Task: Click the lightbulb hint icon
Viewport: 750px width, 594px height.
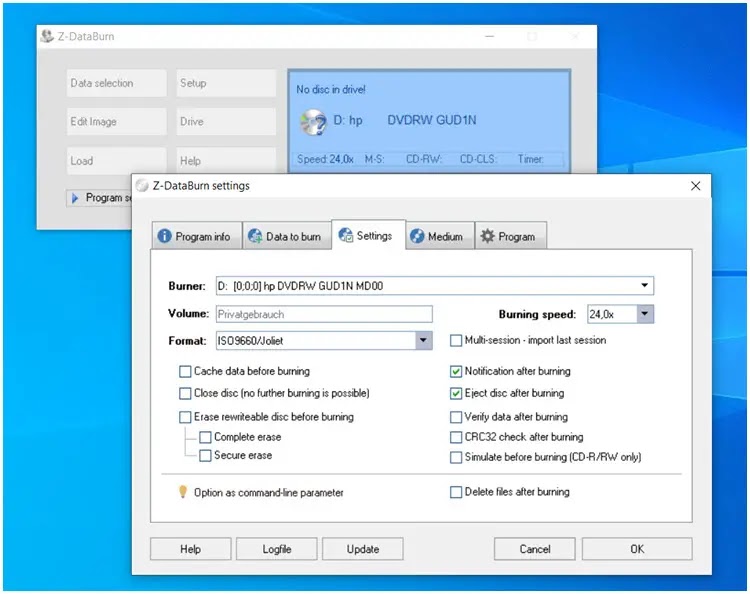Action: coord(183,492)
